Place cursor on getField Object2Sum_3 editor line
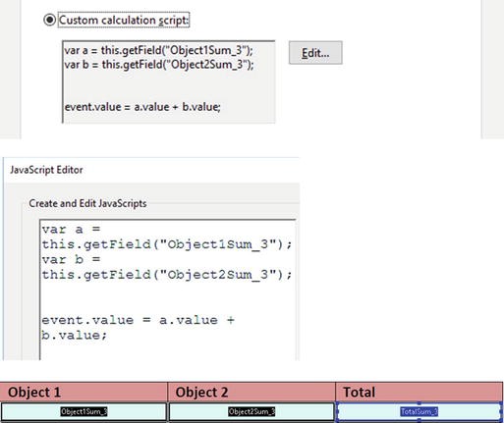The width and height of the screenshot is (504, 423). [167, 275]
